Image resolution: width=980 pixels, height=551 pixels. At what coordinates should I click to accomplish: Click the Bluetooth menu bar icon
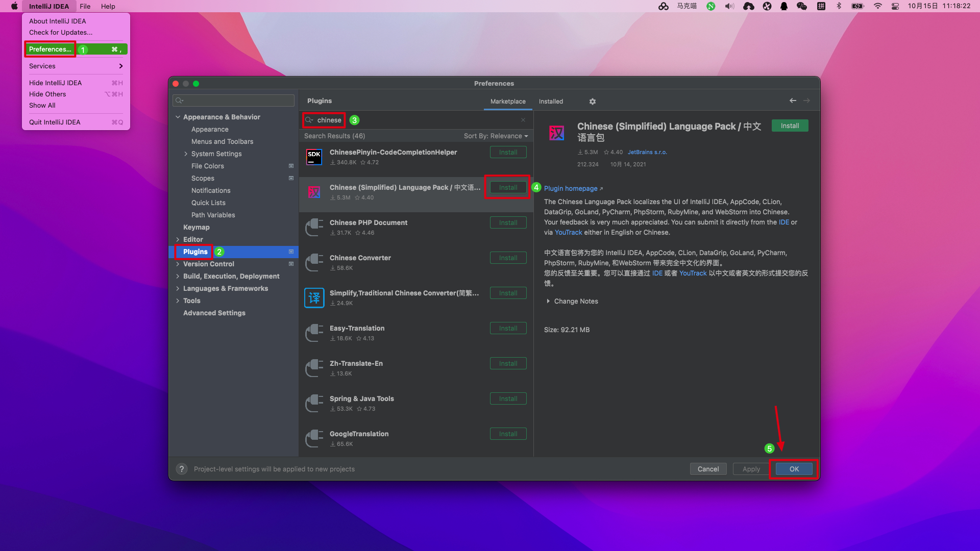[839, 6]
